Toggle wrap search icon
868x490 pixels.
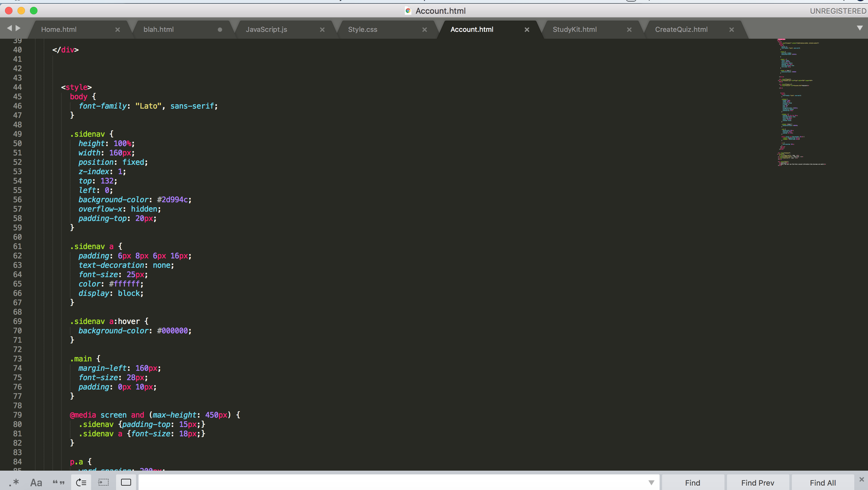coord(81,483)
